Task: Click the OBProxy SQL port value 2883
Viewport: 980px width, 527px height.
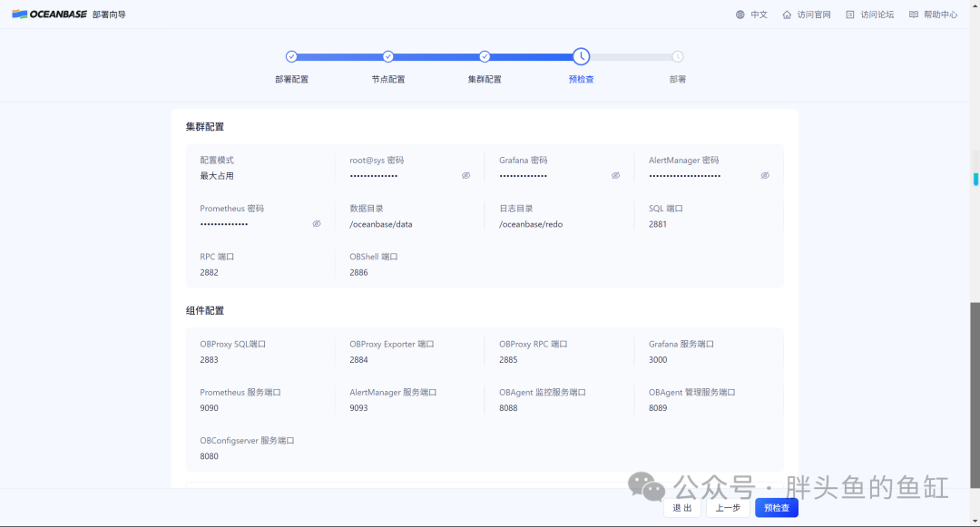Action: 209,360
